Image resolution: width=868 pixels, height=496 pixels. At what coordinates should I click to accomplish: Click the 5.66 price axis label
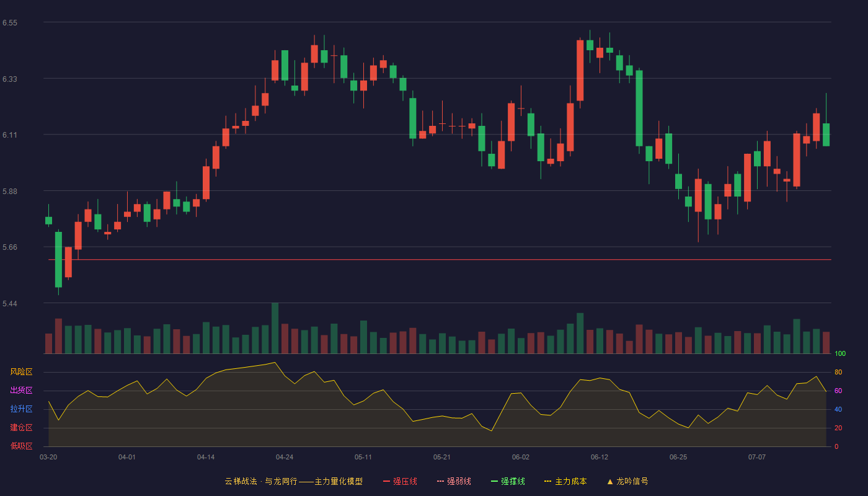tap(10, 247)
